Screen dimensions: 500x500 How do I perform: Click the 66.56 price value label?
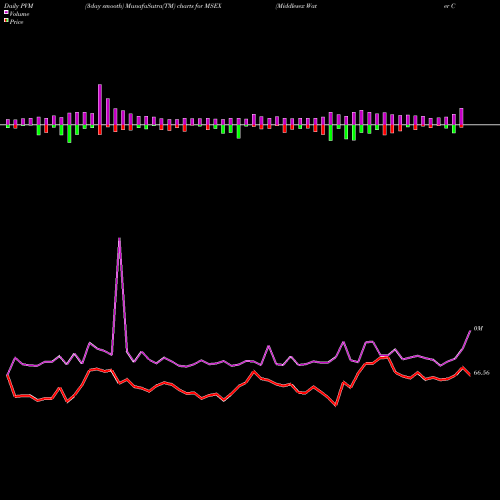click(482, 373)
